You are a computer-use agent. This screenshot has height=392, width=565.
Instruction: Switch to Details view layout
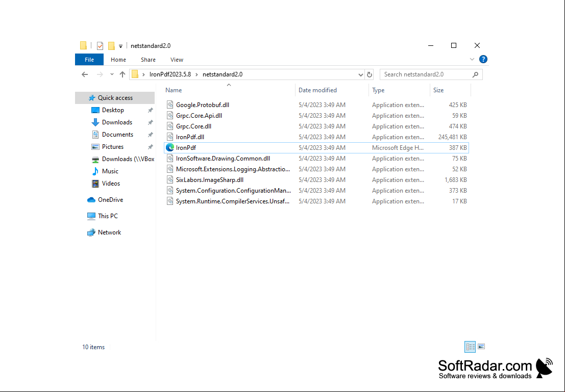(x=470, y=347)
